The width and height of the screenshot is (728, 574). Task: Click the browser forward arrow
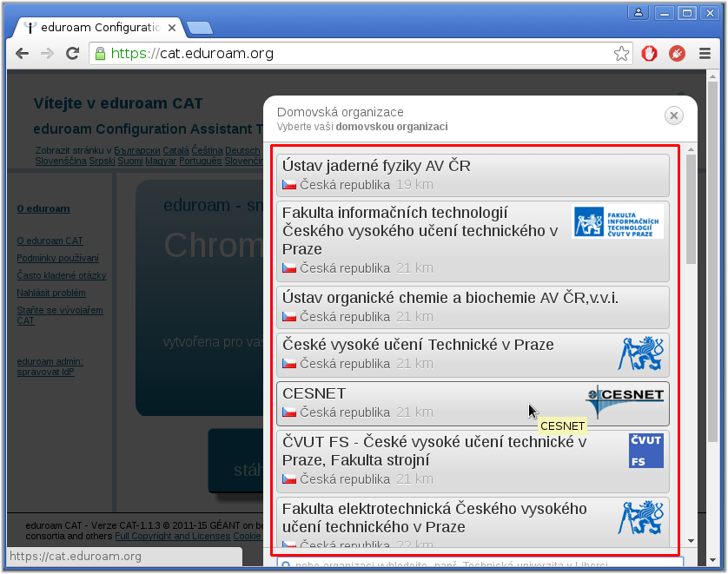tap(47, 54)
